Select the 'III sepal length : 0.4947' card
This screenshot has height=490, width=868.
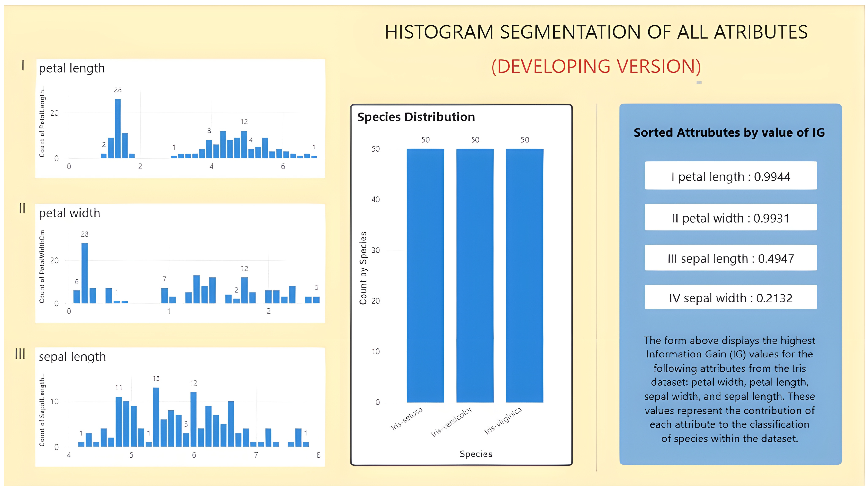[731, 258]
